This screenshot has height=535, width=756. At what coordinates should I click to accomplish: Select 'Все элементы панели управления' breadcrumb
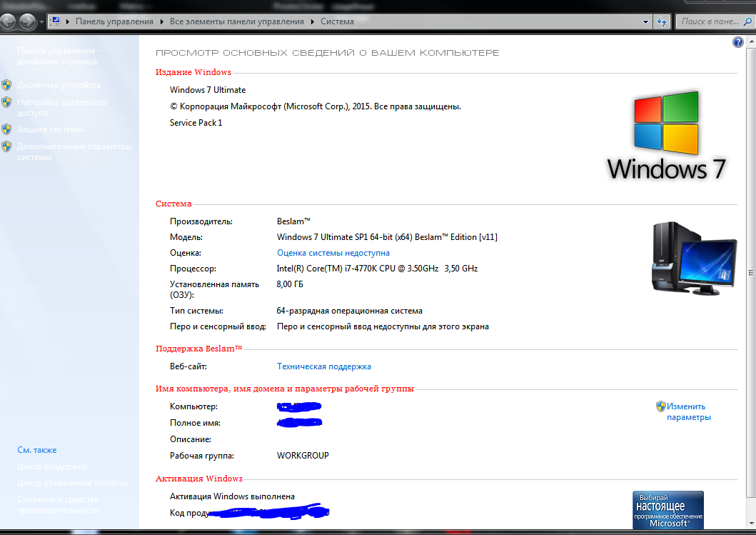tap(237, 21)
